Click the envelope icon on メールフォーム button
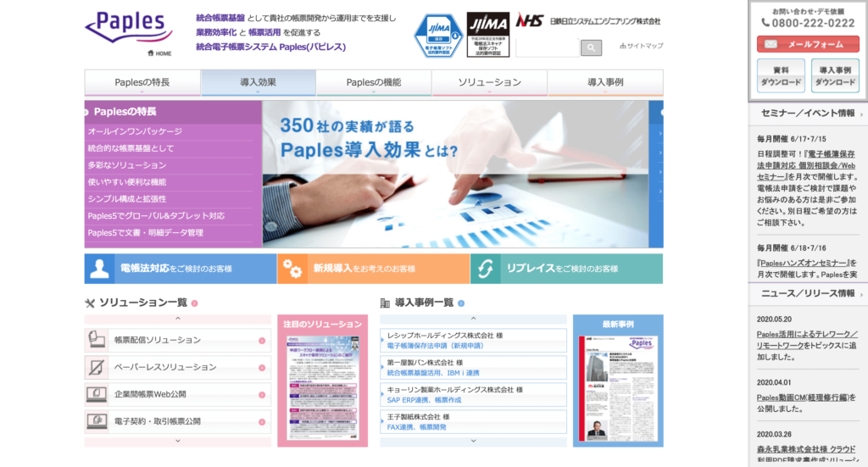 tap(771, 44)
